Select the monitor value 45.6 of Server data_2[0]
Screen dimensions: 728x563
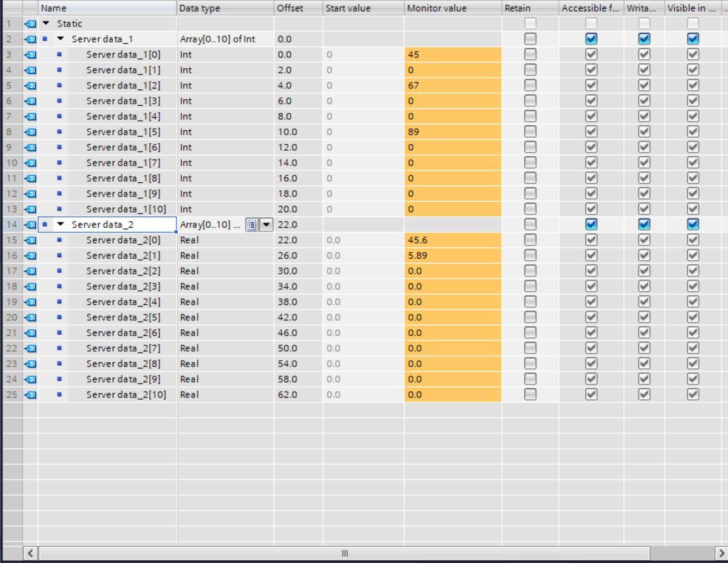pos(453,240)
